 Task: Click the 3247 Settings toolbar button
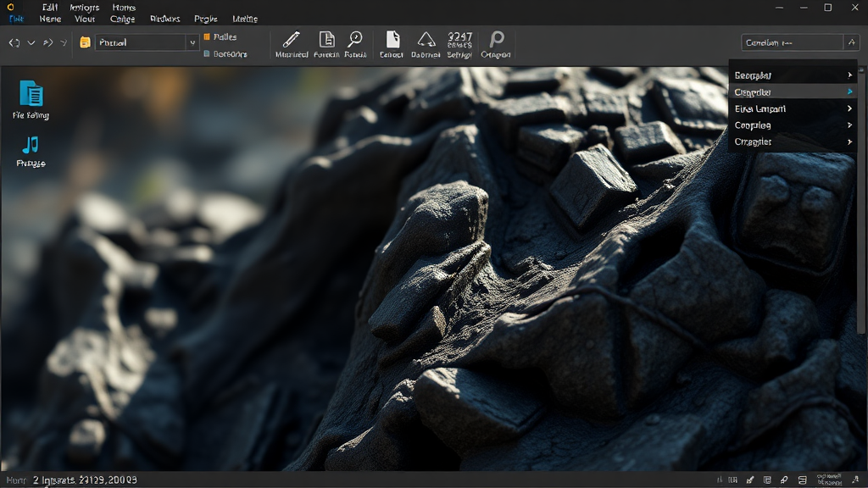(x=459, y=44)
